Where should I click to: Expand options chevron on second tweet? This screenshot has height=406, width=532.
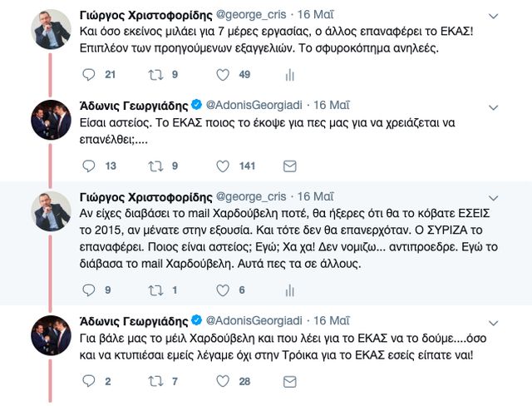click(495, 106)
